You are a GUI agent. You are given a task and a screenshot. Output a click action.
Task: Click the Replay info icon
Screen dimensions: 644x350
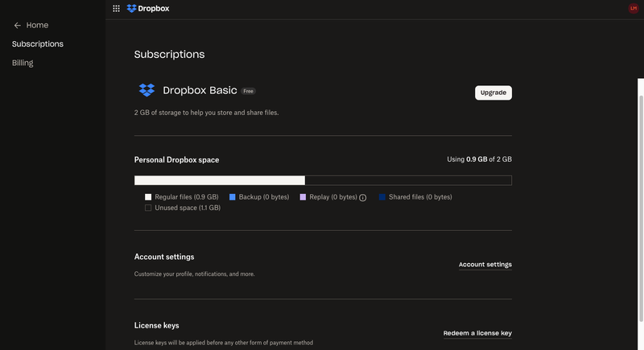pos(363,198)
